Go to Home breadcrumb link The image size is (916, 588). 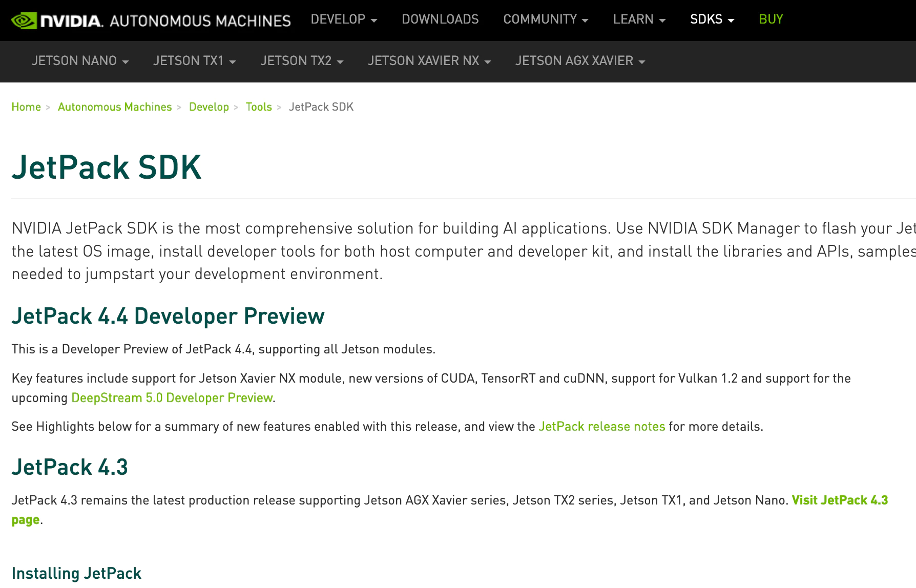26,107
